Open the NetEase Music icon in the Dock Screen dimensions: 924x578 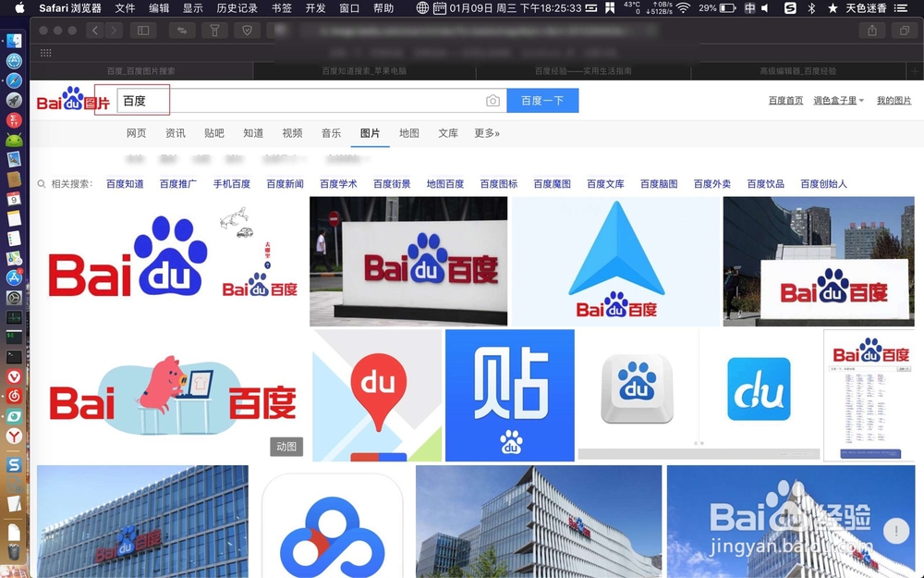14,397
